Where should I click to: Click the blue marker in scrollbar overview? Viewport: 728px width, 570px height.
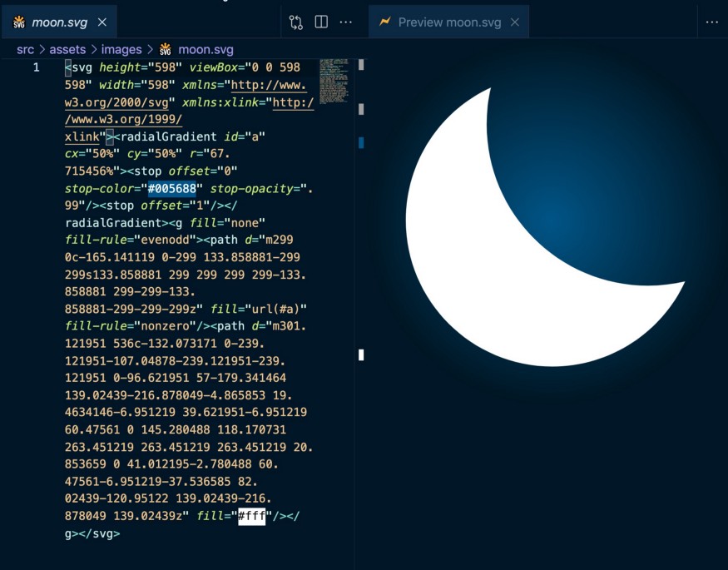point(361,142)
